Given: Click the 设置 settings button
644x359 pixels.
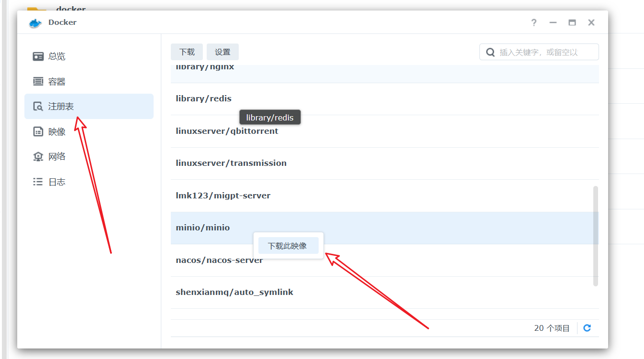Looking at the screenshot, I should tap(222, 52).
